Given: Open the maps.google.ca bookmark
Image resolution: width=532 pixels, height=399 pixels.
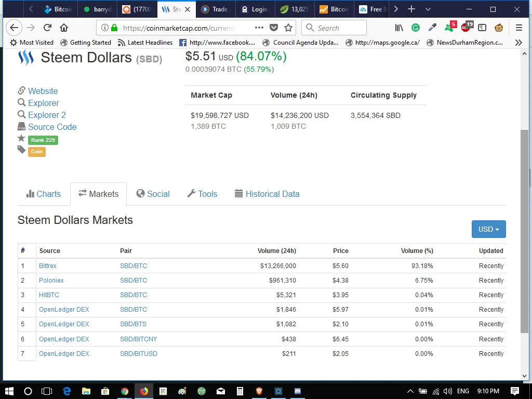Looking at the screenshot, I should pos(382,43).
